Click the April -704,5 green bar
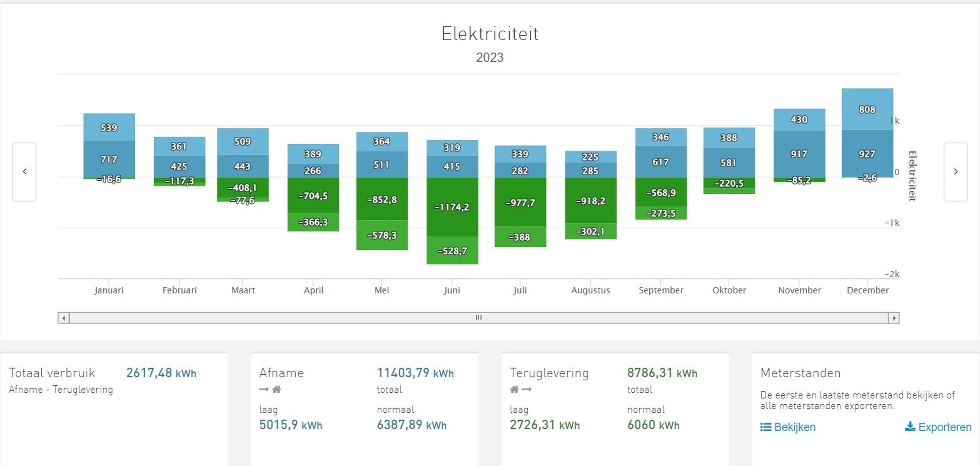Viewport: 980px width, 466px height. (313, 196)
